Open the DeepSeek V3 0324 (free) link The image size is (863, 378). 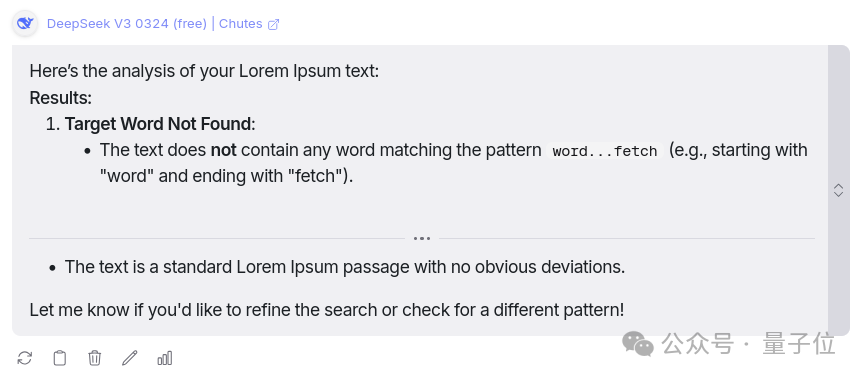point(127,24)
